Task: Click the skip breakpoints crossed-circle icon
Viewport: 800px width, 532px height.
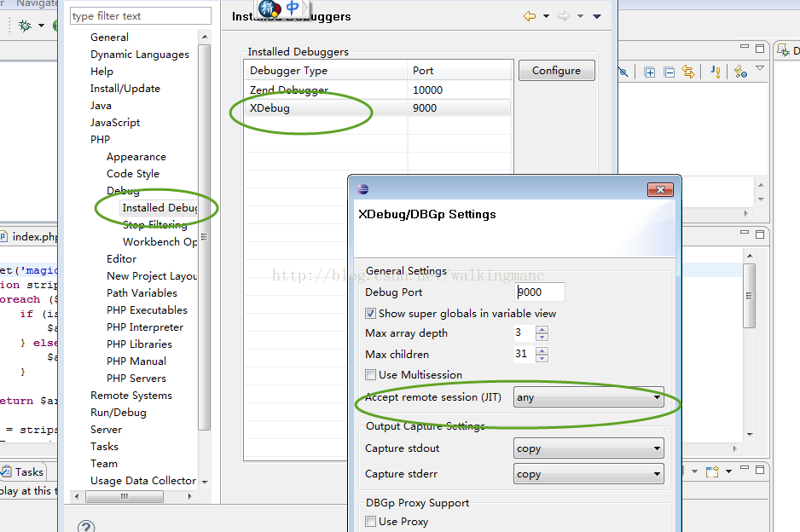Action: click(623, 72)
